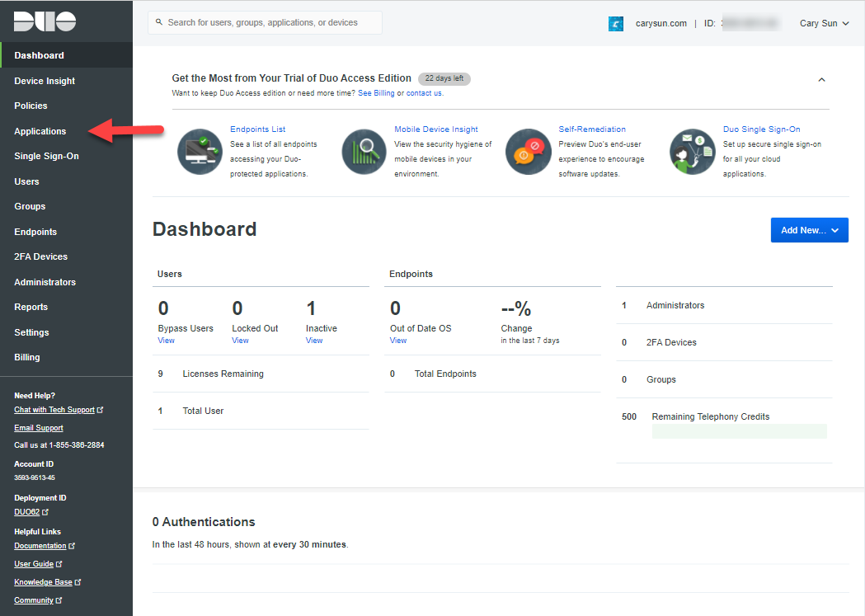Click external link icon beside User Guide

point(59,564)
